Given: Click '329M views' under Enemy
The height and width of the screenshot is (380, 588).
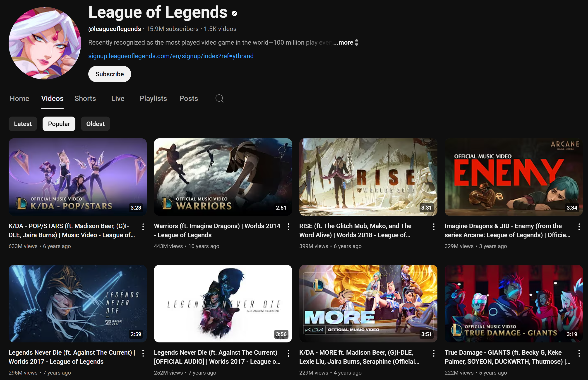Looking at the screenshot, I should [x=459, y=246].
